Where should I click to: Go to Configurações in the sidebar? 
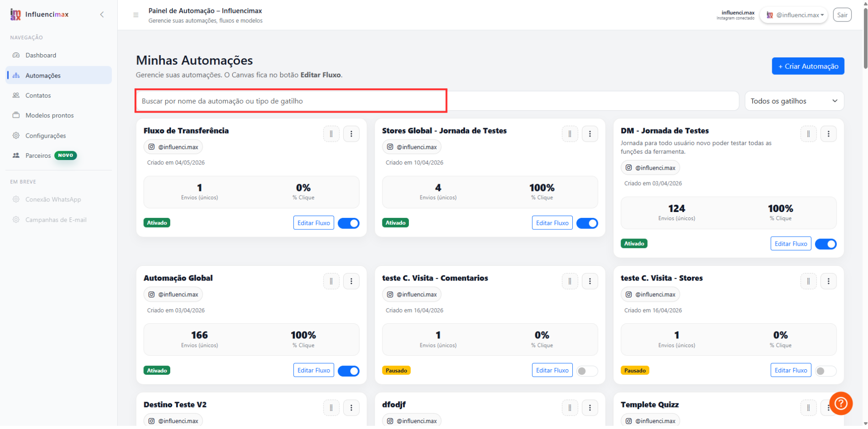[58, 136]
